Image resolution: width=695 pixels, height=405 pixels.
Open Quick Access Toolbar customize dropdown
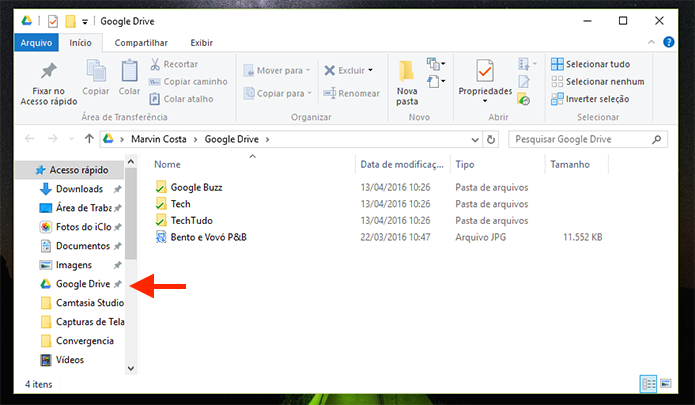[x=85, y=22]
